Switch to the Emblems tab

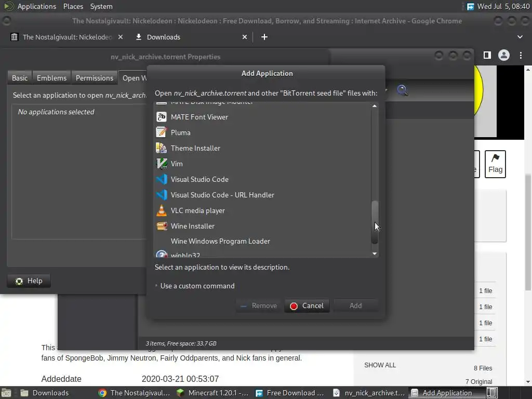pyautogui.click(x=51, y=78)
